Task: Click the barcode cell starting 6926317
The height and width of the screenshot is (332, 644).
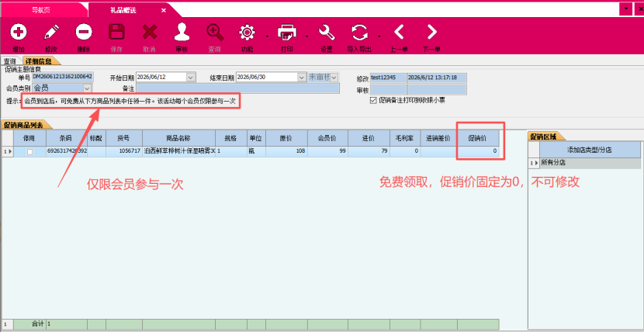Action: coord(67,152)
